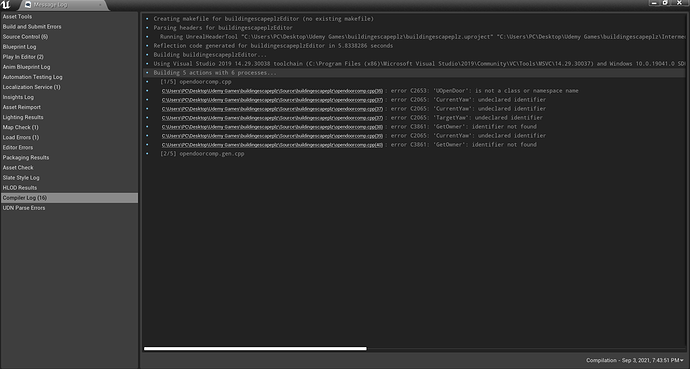Open opendoorcomp.cpp link for 'TargetYaw' error

272,118
